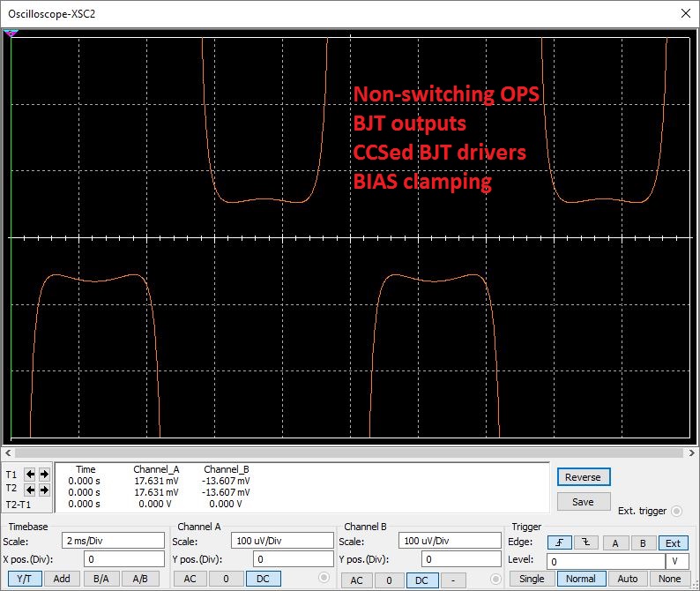The image size is (700, 591).
Task: Move T1 cursor right arrow
Action: [44, 474]
